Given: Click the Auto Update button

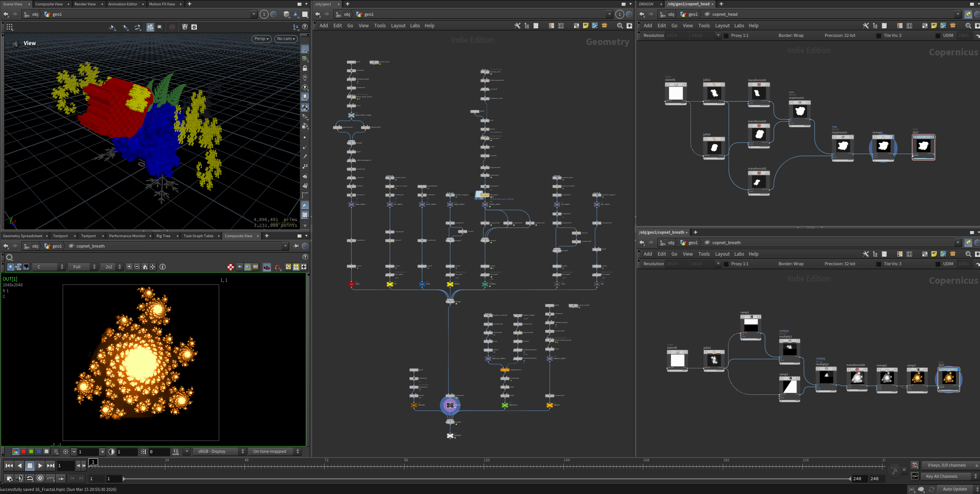Looking at the screenshot, I should (955, 489).
